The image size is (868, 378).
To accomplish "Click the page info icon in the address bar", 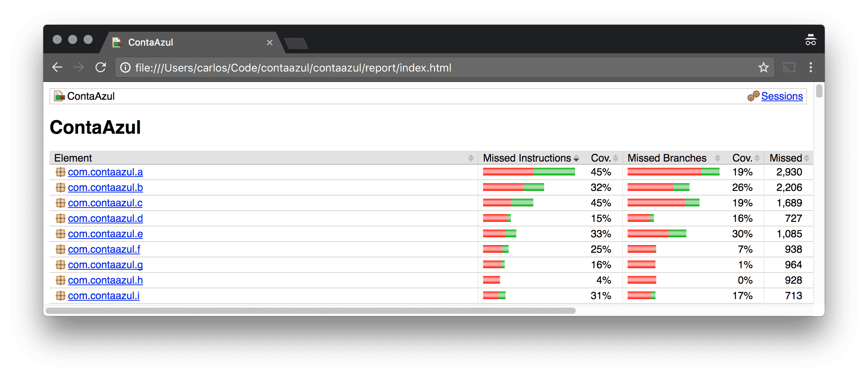I will click(x=125, y=67).
